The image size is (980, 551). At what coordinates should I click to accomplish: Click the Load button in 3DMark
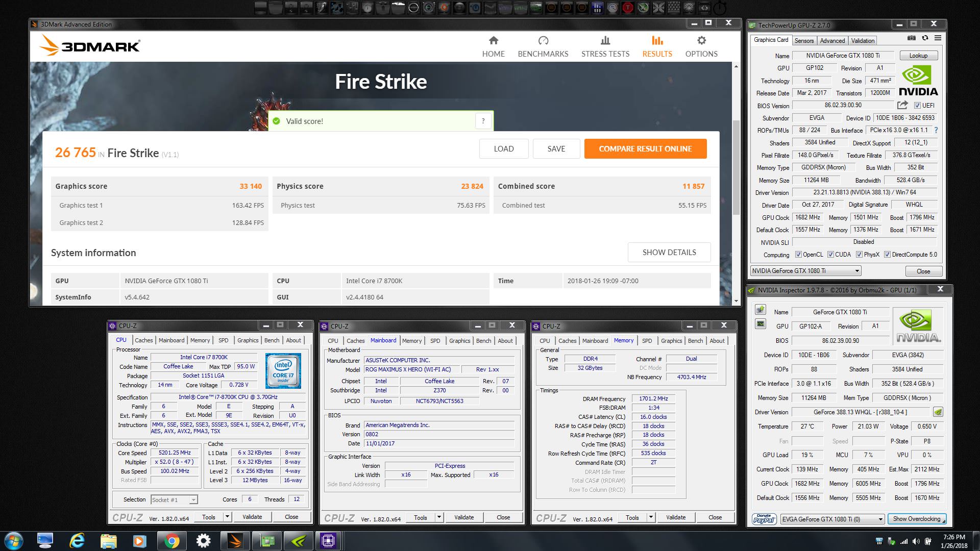coord(503,148)
